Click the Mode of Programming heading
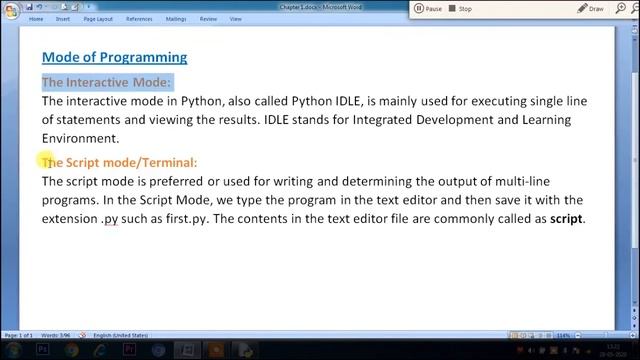640x360 pixels. [115, 57]
